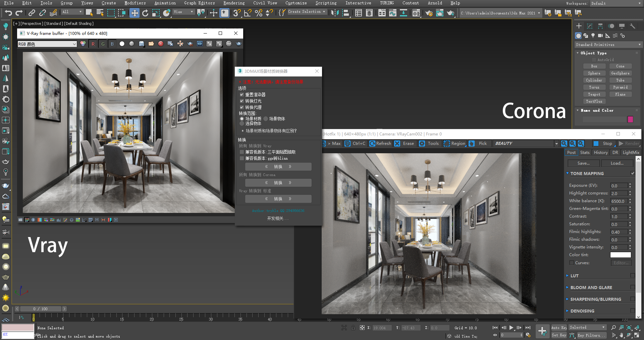Click the Play Animation button
The image size is (644, 340).
pos(512,328)
